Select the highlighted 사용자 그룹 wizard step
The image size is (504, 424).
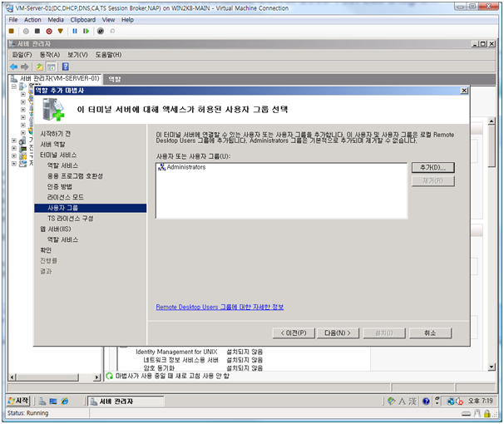pos(91,208)
